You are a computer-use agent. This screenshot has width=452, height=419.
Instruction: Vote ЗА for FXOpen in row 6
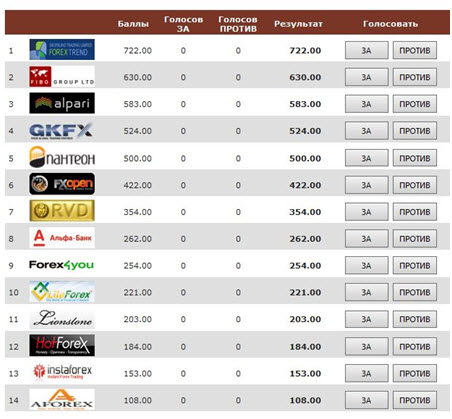click(x=367, y=185)
